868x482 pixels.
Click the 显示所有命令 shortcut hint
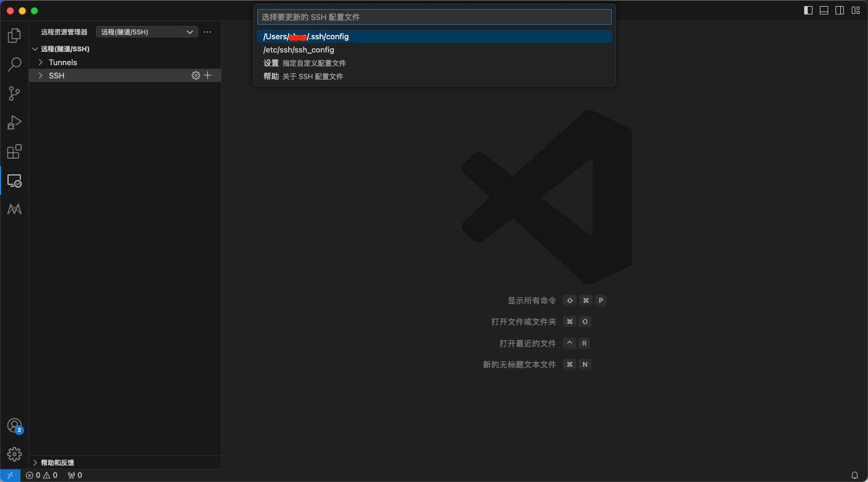pos(532,300)
